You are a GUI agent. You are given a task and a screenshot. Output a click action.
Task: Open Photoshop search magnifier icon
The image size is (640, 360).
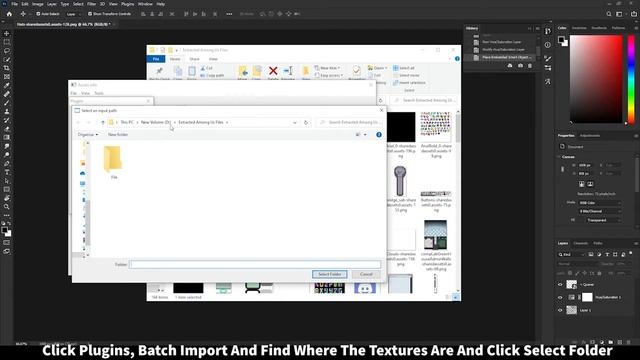[609, 14]
